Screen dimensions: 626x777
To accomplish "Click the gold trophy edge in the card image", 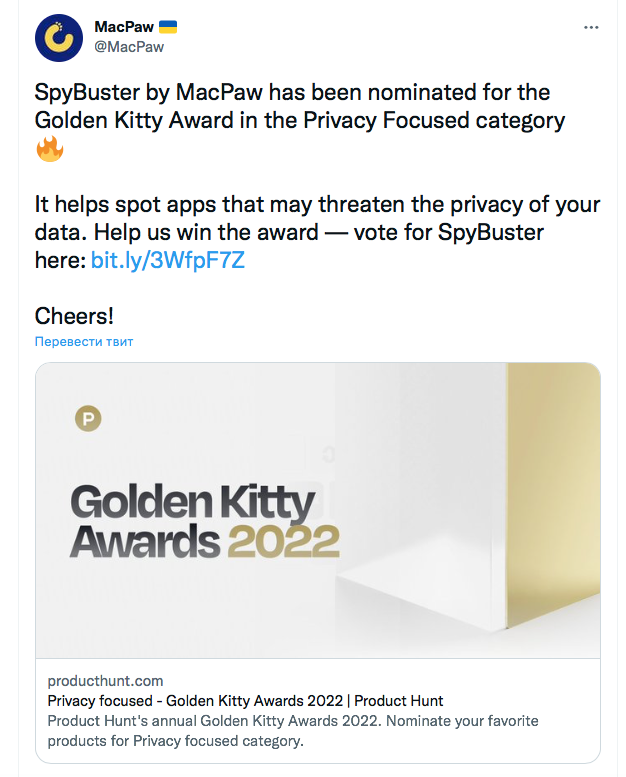I will pyautogui.click(x=552, y=500).
